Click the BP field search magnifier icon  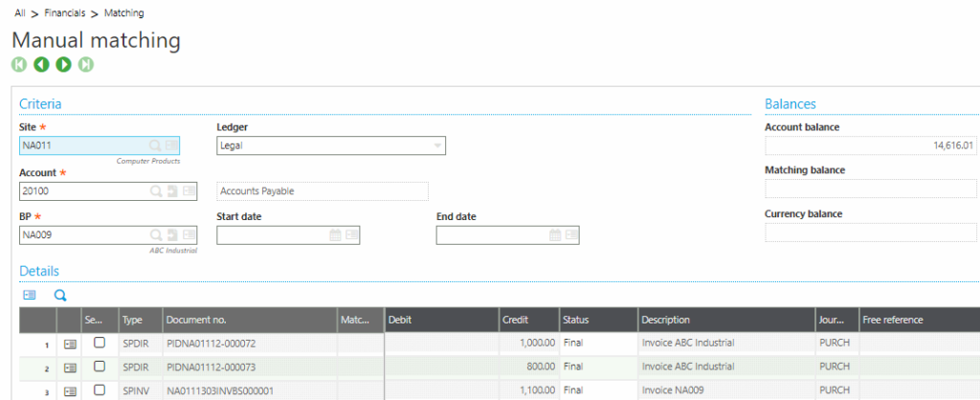[x=155, y=235]
